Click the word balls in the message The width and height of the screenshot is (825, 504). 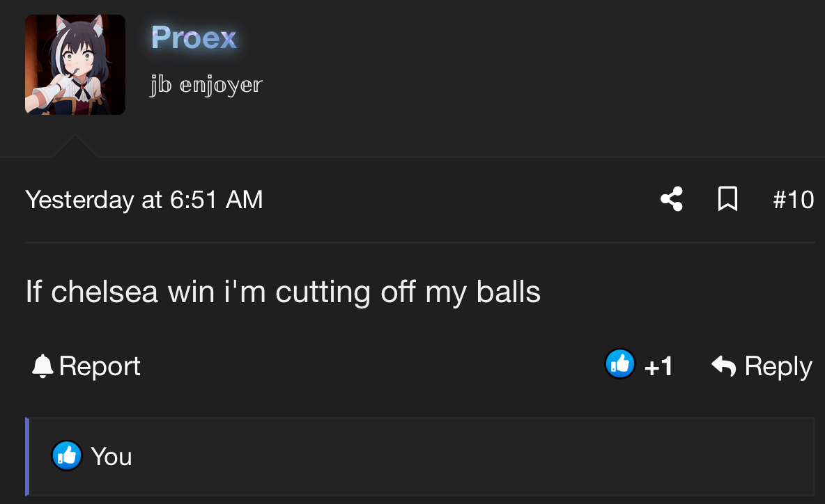508,291
